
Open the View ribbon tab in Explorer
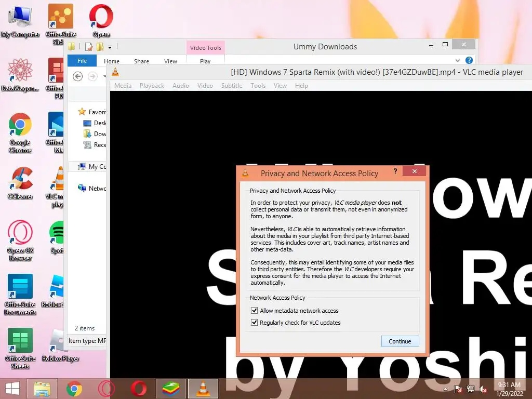170,61
